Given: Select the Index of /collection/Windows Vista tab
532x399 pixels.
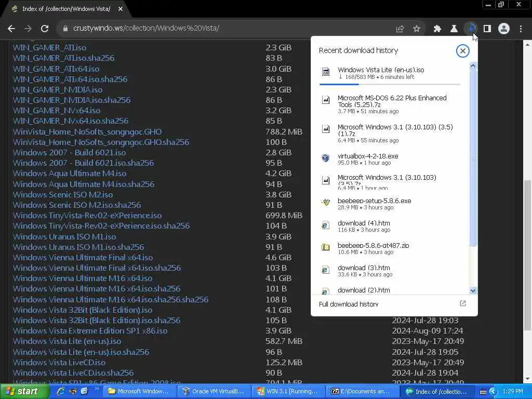Looking at the screenshot, I should pos(66,9).
